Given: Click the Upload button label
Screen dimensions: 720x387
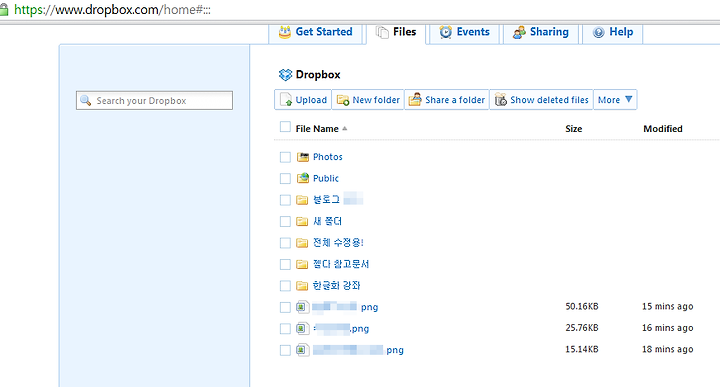Looking at the screenshot, I should pos(311,100).
